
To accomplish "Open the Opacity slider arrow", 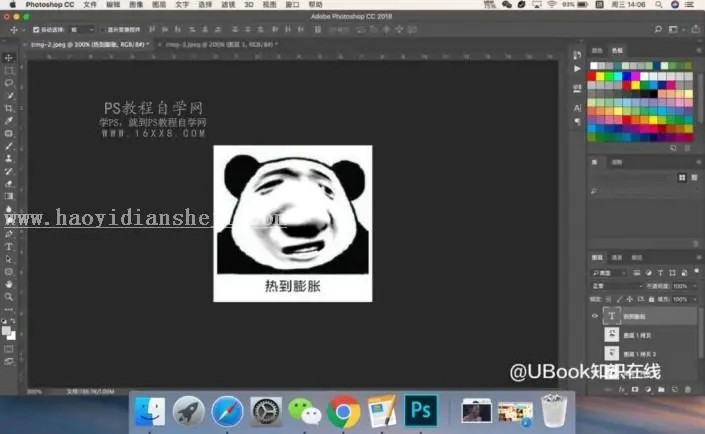I will click(695, 286).
